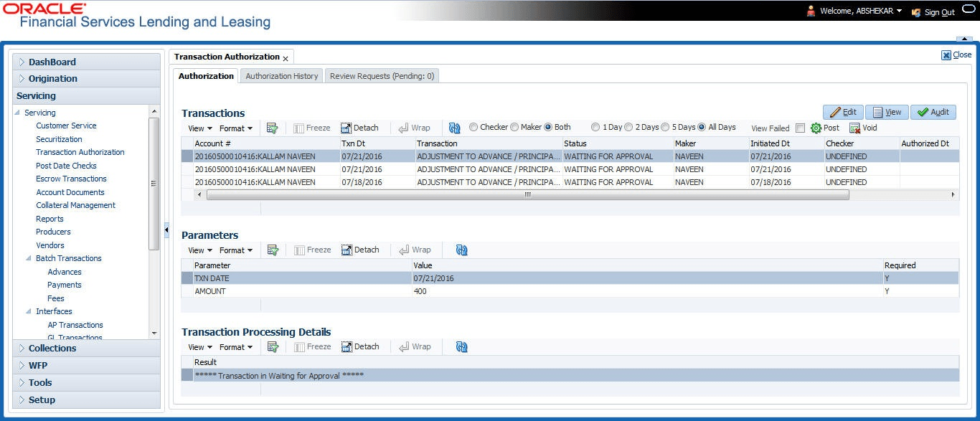Click query-by-example icon in Parameters toolbar
This screenshot has height=421, width=980.
coord(272,250)
